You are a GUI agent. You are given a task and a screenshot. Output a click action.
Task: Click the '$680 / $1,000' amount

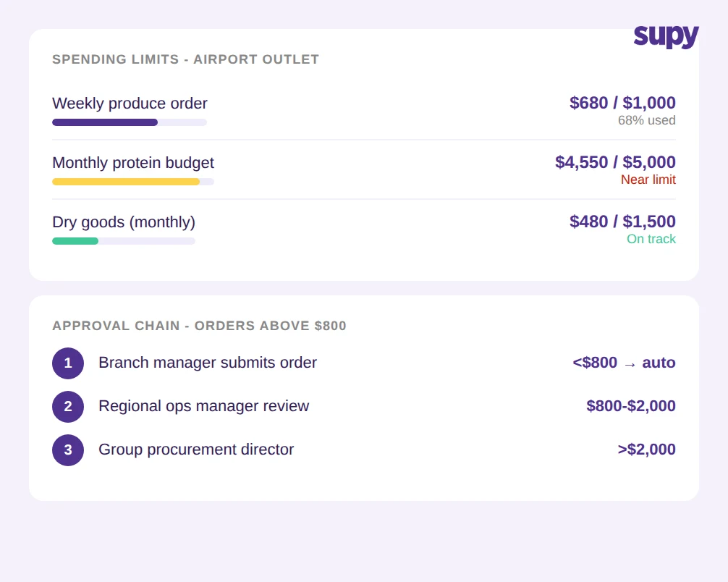(x=622, y=103)
